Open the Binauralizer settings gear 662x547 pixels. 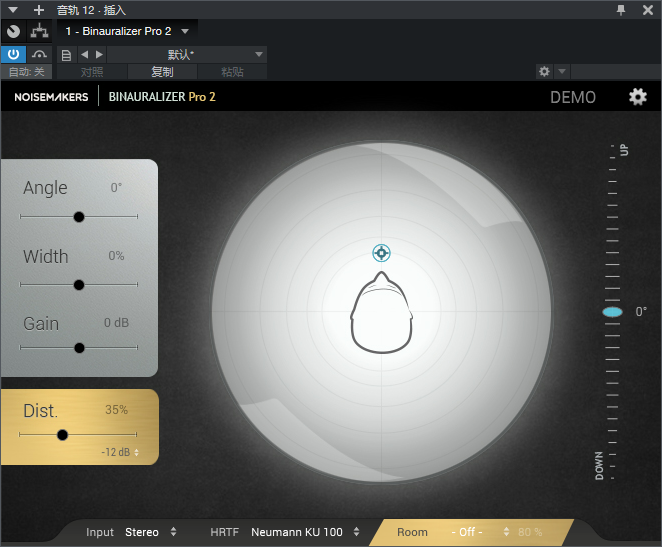pyautogui.click(x=638, y=97)
